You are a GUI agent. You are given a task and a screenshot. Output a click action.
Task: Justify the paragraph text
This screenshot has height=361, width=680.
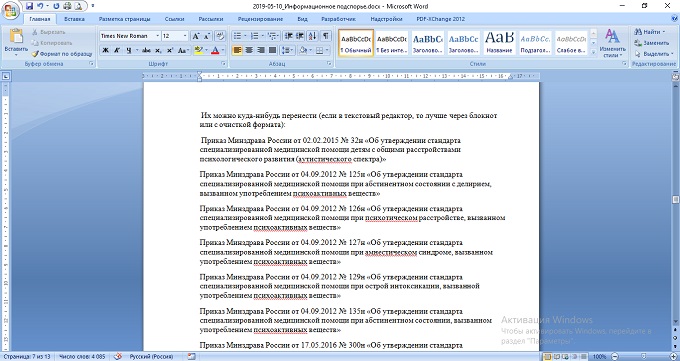tap(272, 50)
